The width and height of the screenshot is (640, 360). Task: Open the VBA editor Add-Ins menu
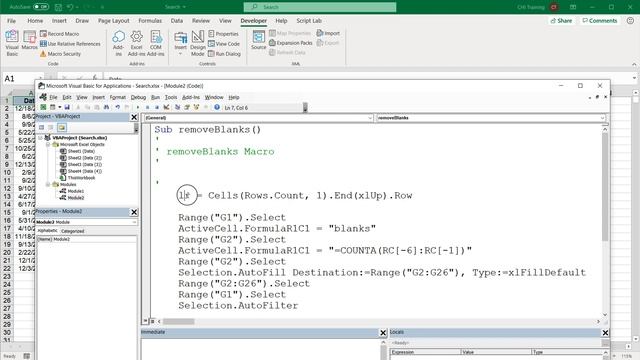pyautogui.click(x=191, y=97)
